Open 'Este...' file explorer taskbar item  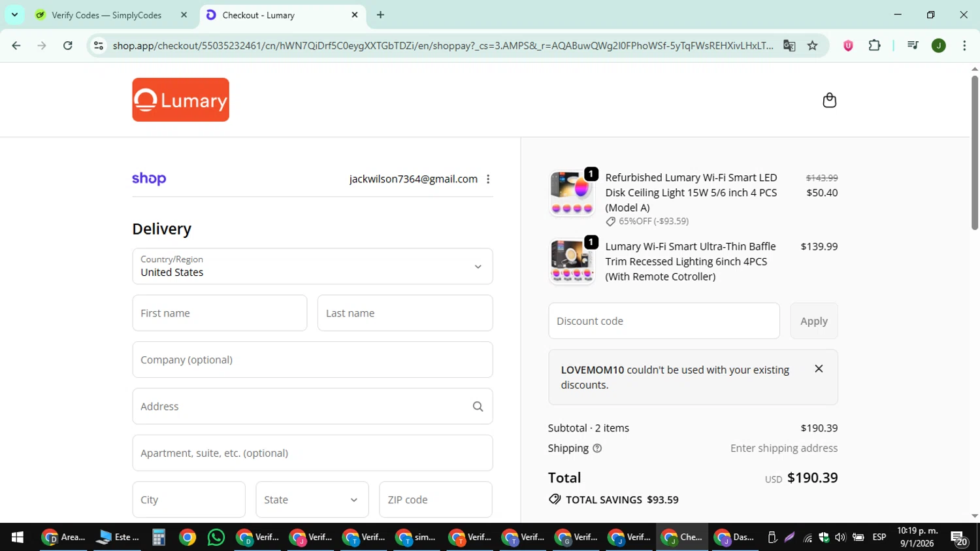[117, 537]
